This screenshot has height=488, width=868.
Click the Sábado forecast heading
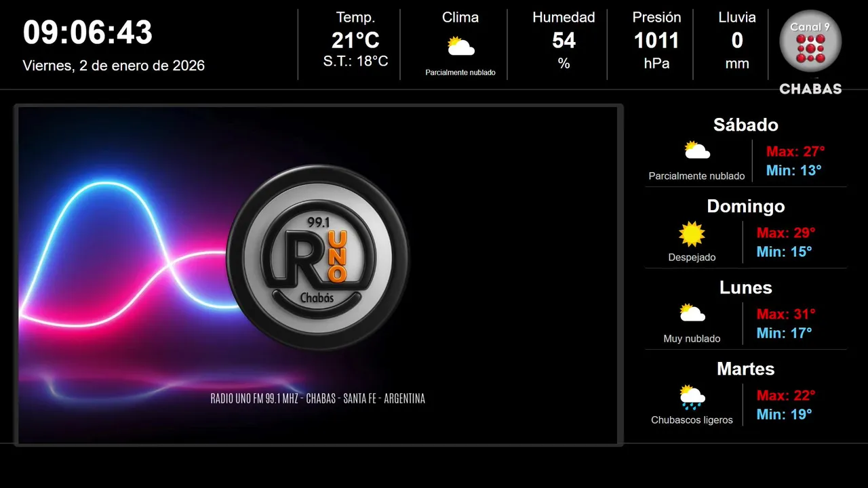pyautogui.click(x=745, y=125)
